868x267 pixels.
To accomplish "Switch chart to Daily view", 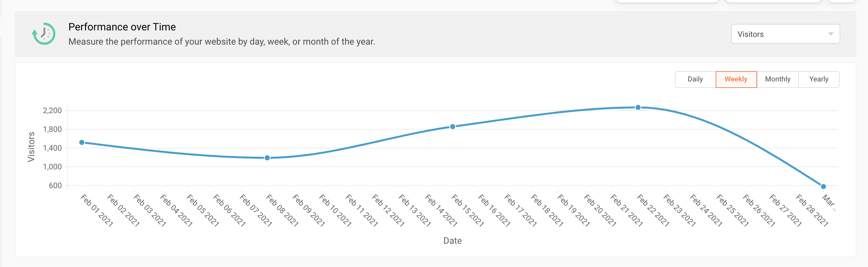I will pos(695,79).
